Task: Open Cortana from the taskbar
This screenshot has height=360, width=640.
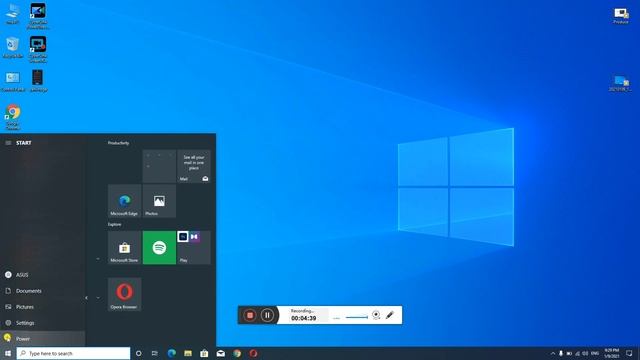Action: [x=138, y=353]
